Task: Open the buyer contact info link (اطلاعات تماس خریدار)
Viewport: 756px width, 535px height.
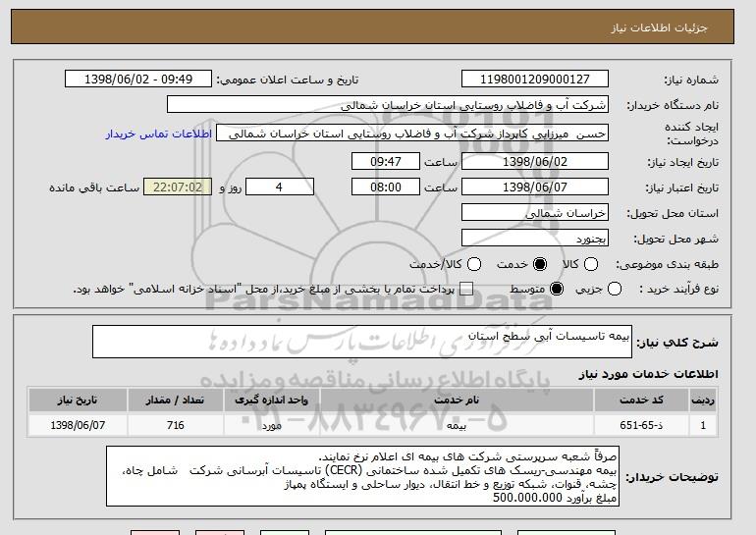Action: click(159, 134)
